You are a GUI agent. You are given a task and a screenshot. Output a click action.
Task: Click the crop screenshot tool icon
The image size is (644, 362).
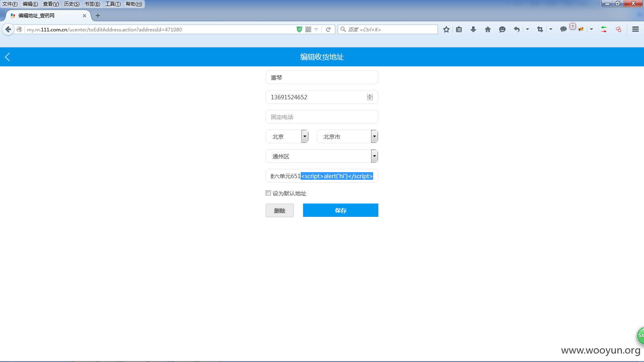[x=540, y=29]
